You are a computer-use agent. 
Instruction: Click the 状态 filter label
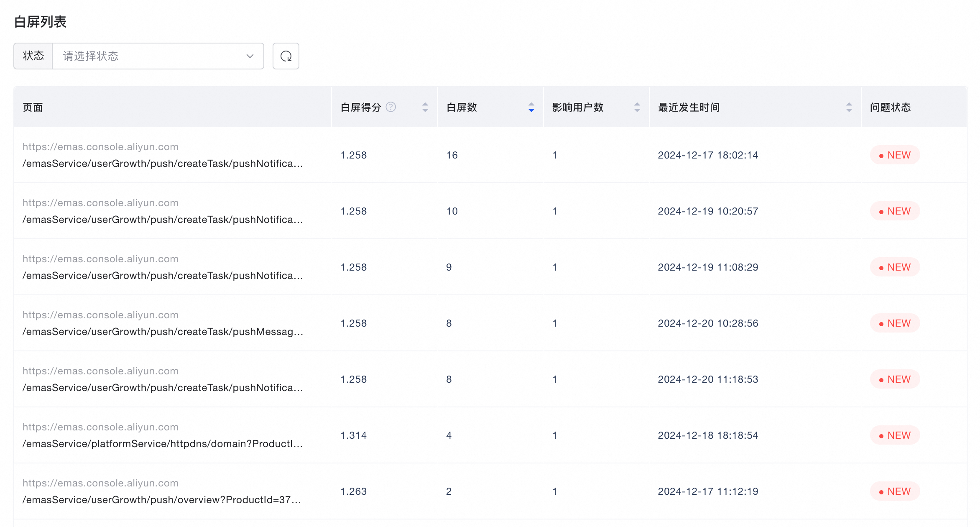(33, 56)
